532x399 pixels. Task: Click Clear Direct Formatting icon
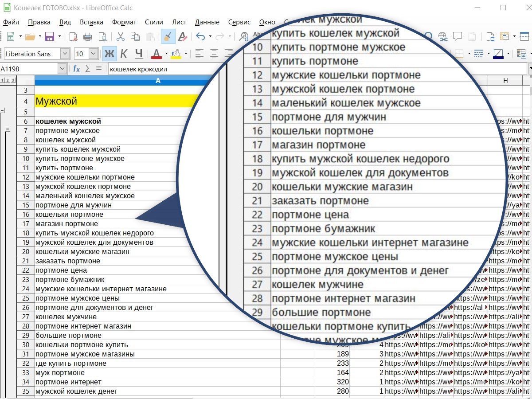[x=182, y=36]
